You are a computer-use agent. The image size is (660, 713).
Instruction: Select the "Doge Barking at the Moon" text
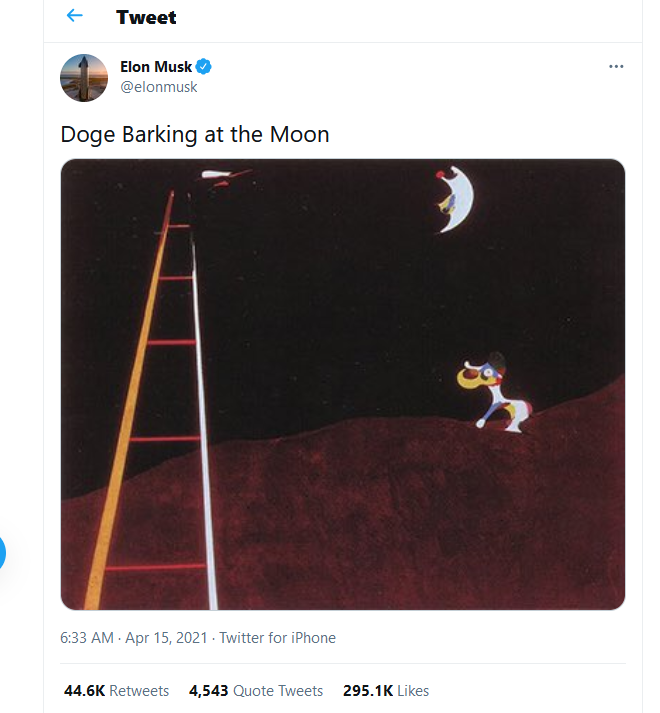point(195,134)
